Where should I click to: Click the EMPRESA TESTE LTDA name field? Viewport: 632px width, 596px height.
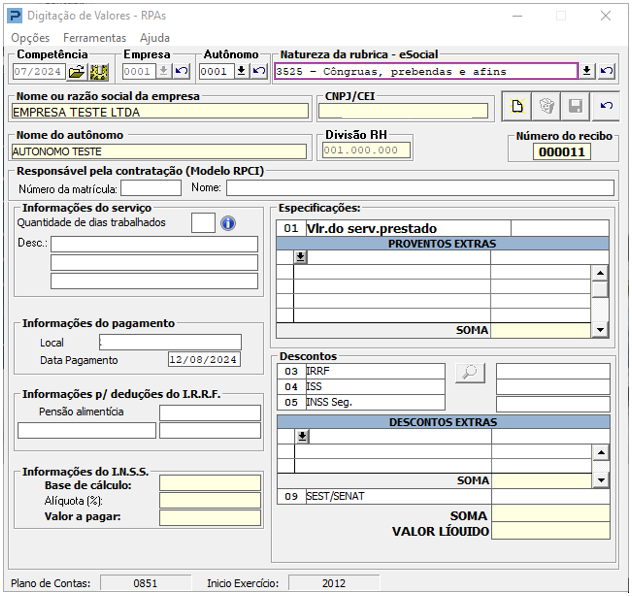[160, 112]
